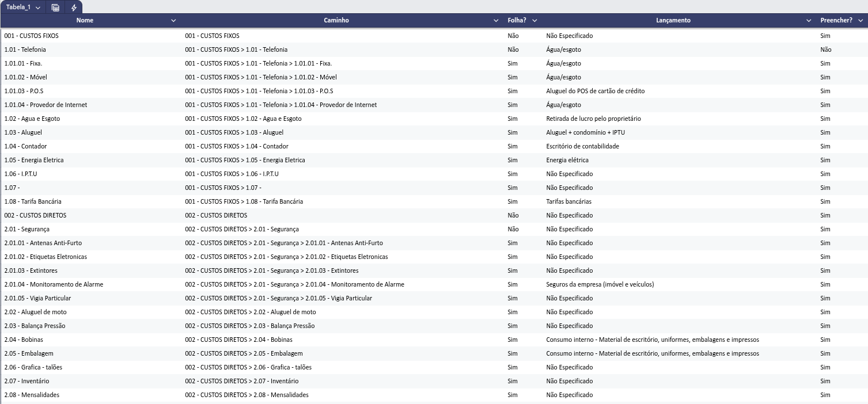Click the lightning bolt icon in tab bar

pos(74,7)
